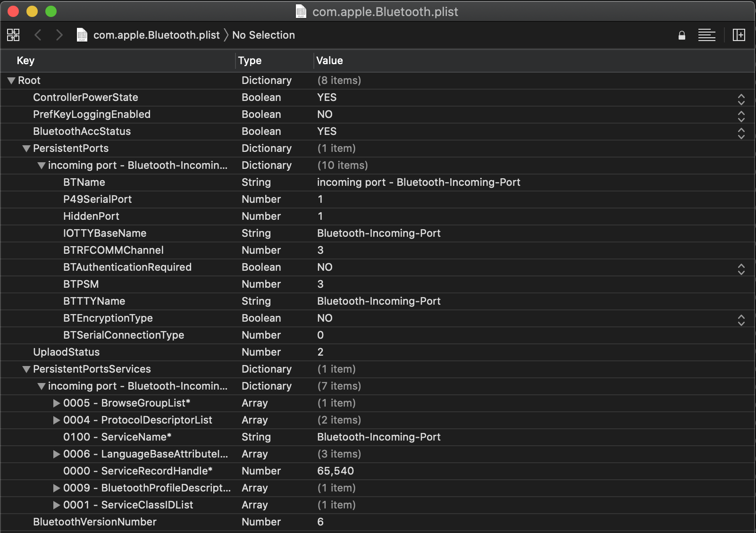Click com.apple.Bluetooth.plist in jump bar

point(156,35)
